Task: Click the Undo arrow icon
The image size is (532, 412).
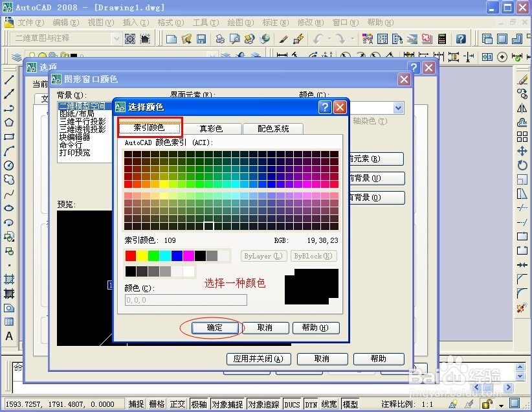Action: [x=318, y=39]
